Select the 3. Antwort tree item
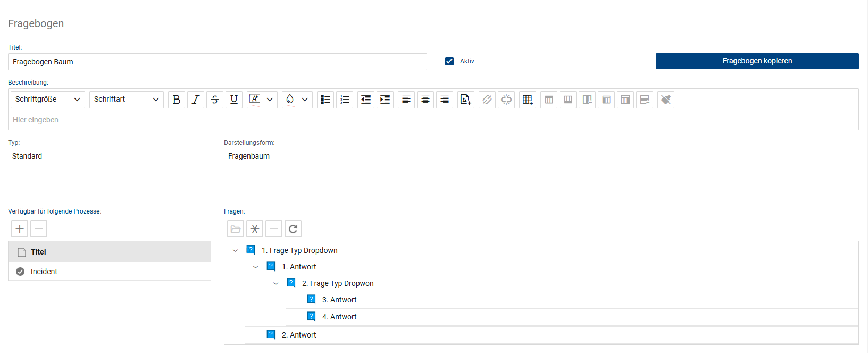 click(339, 300)
